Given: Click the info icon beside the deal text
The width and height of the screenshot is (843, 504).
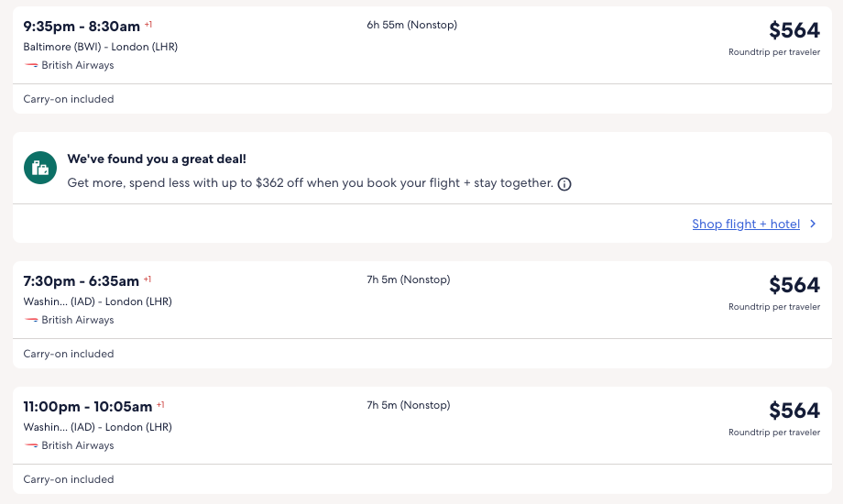Looking at the screenshot, I should click(564, 184).
